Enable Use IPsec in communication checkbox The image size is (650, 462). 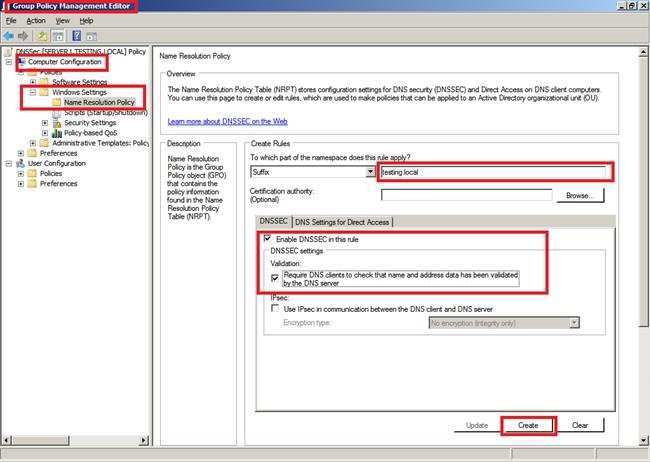274,309
